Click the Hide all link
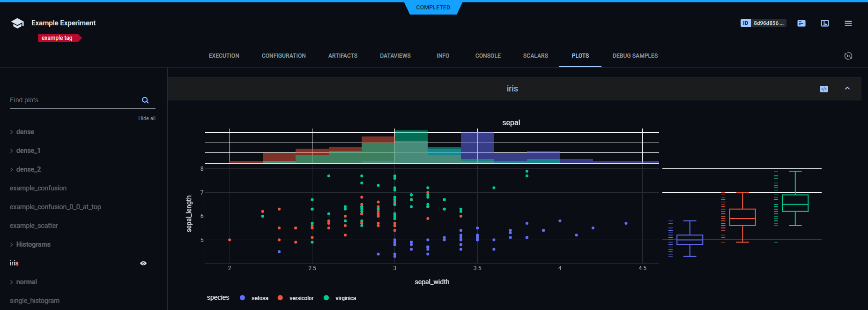Viewport: 868px width, 310px height. pyautogui.click(x=147, y=119)
